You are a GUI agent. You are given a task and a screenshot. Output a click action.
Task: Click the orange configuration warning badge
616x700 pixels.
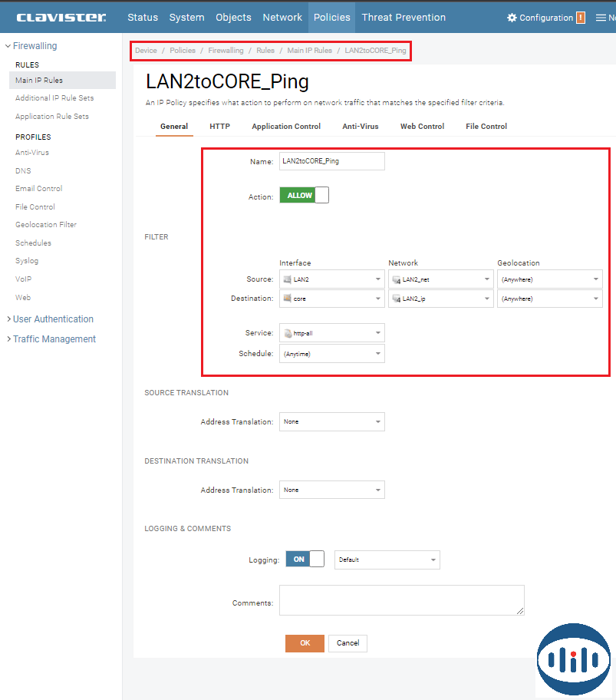[x=580, y=18]
